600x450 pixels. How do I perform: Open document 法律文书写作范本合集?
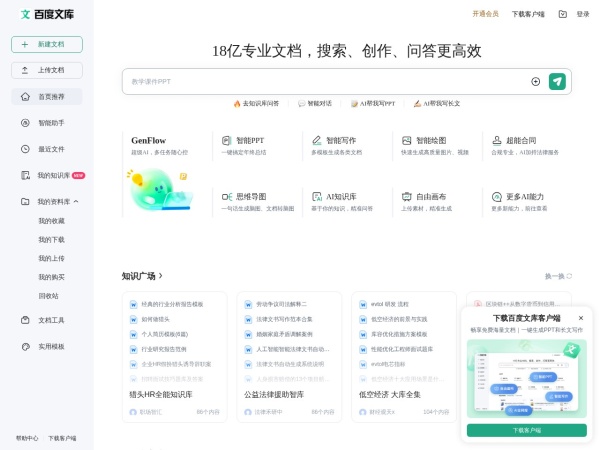point(284,319)
